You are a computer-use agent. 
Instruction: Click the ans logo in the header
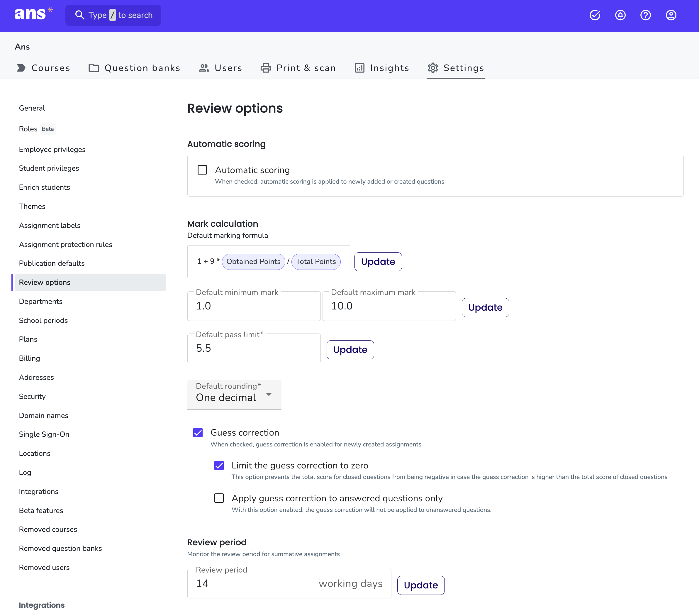(x=33, y=14)
